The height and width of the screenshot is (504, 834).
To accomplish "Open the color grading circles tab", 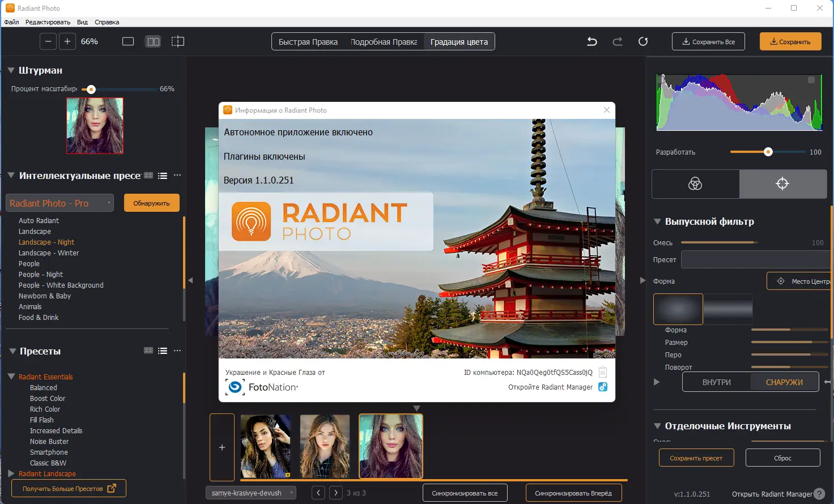I will (695, 183).
